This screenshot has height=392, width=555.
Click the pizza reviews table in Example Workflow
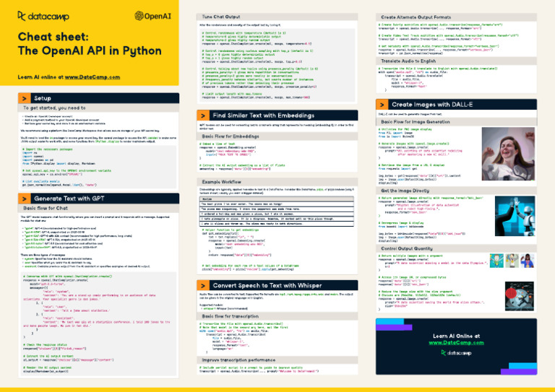point(277,212)
